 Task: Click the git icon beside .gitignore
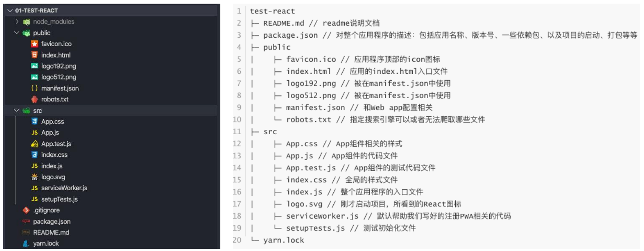coord(26,210)
